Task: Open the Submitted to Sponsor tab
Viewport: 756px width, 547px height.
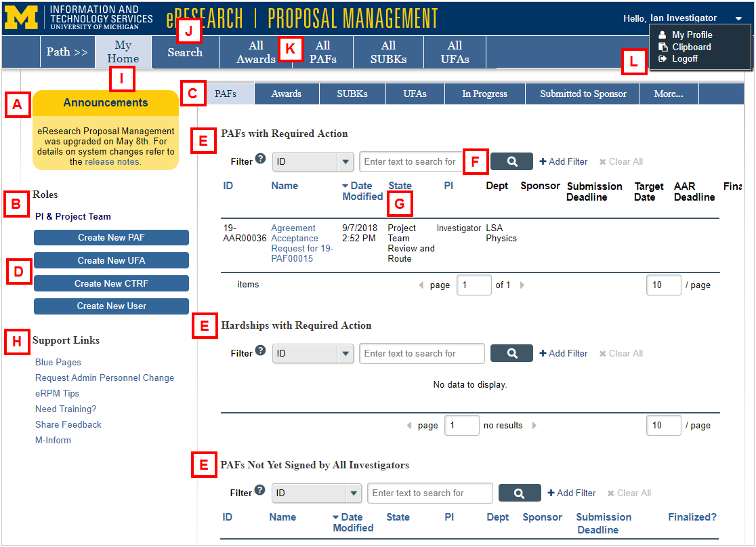Action: [x=583, y=94]
